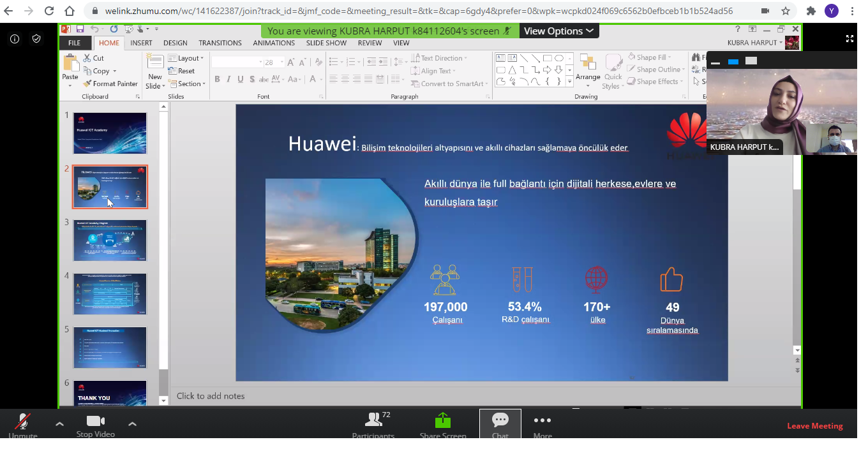Open meeting information circle icon
This screenshot has height=449, width=868.
coord(15,39)
